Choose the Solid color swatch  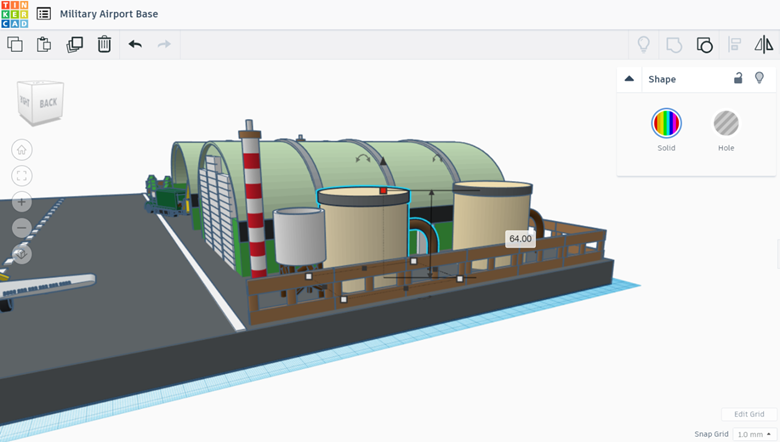(x=666, y=123)
